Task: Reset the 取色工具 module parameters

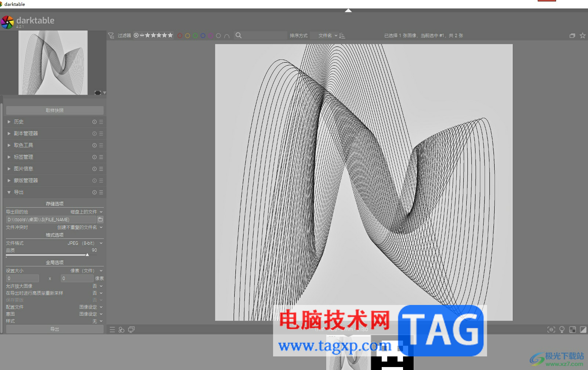Action: [x=94, y=145]
